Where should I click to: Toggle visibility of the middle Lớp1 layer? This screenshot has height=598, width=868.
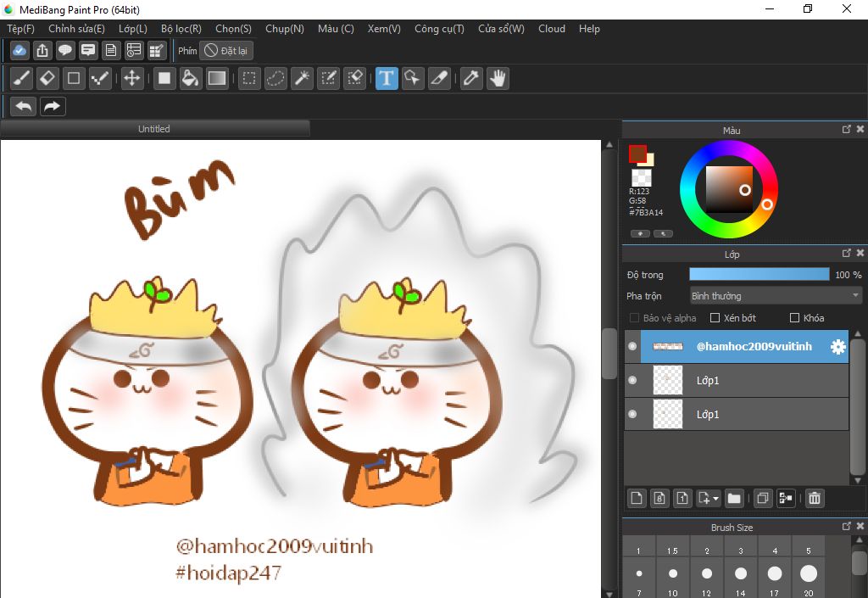coord(632,380)
